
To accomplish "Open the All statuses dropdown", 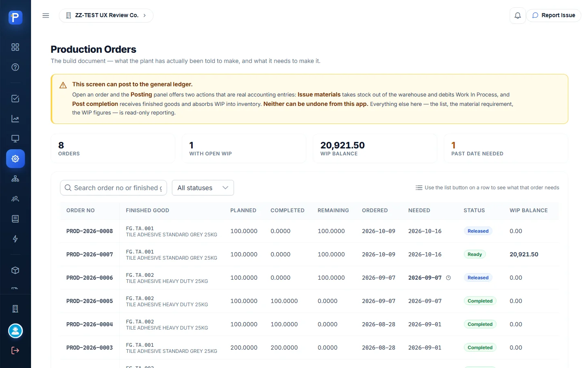I will [203, 188].
